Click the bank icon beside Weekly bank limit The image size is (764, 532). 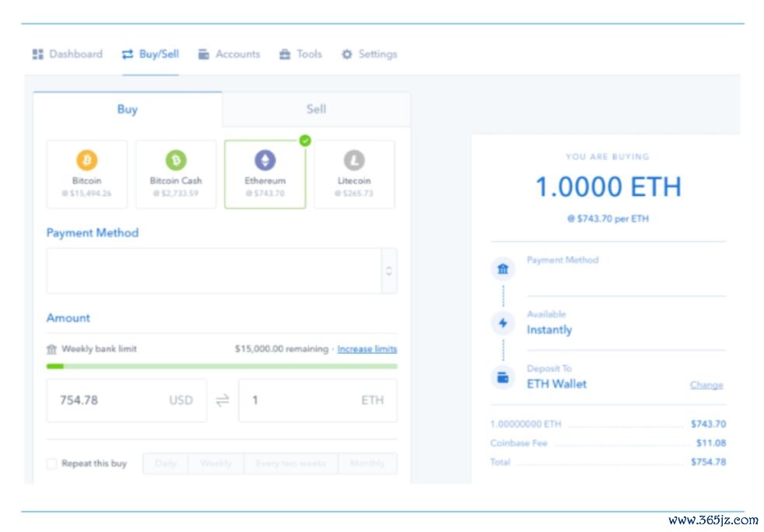(51, 348)
